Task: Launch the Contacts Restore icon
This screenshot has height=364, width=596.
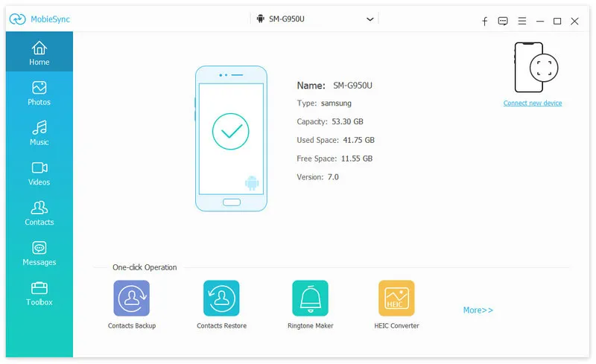Action: point(221,298)
